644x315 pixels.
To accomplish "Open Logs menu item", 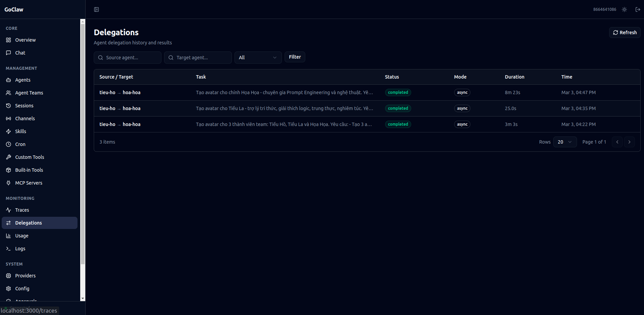I will pos(20,249).
